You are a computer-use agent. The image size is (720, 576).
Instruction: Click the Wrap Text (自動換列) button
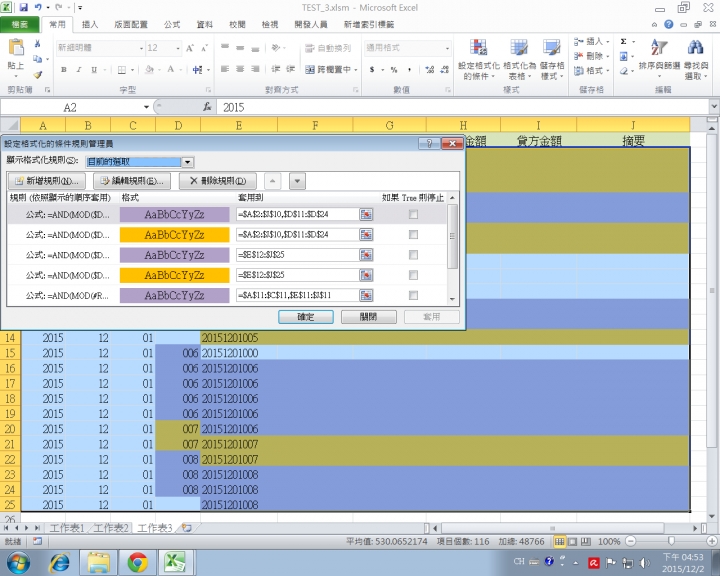click(x=328, y=48)
